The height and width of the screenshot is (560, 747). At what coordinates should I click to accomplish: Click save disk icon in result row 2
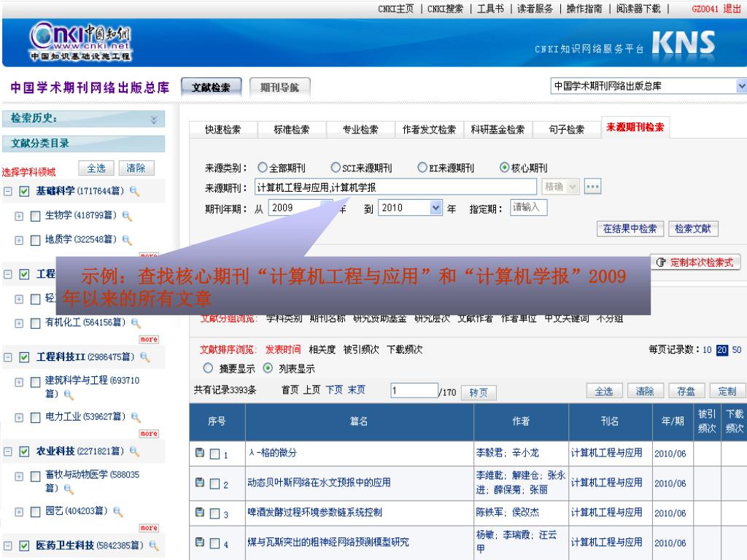click(x=200, y=483)
